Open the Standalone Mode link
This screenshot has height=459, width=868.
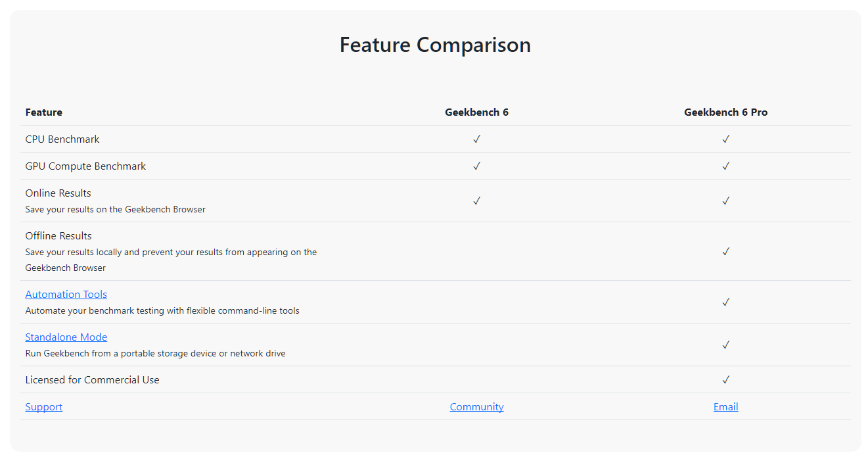point(66,337)
